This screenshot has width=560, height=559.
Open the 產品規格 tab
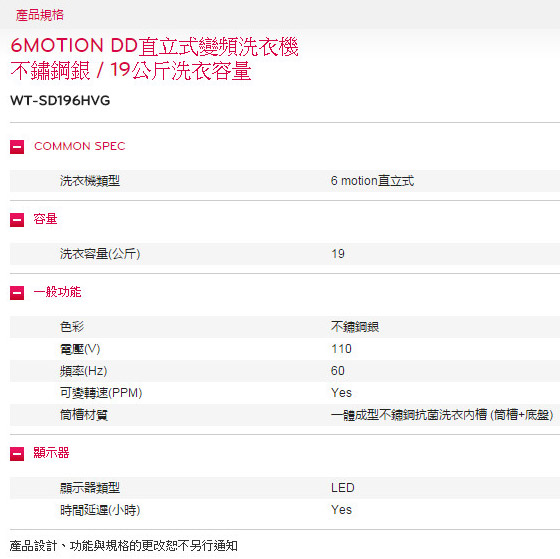[40, 15]
